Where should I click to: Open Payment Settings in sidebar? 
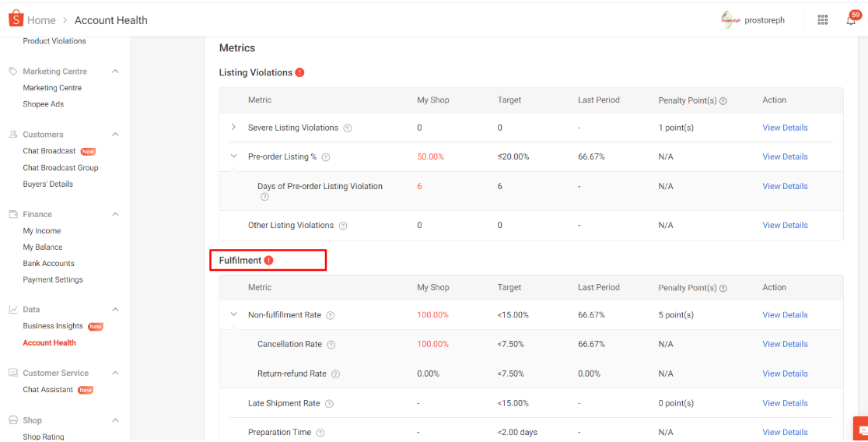(x=53, y=279)
